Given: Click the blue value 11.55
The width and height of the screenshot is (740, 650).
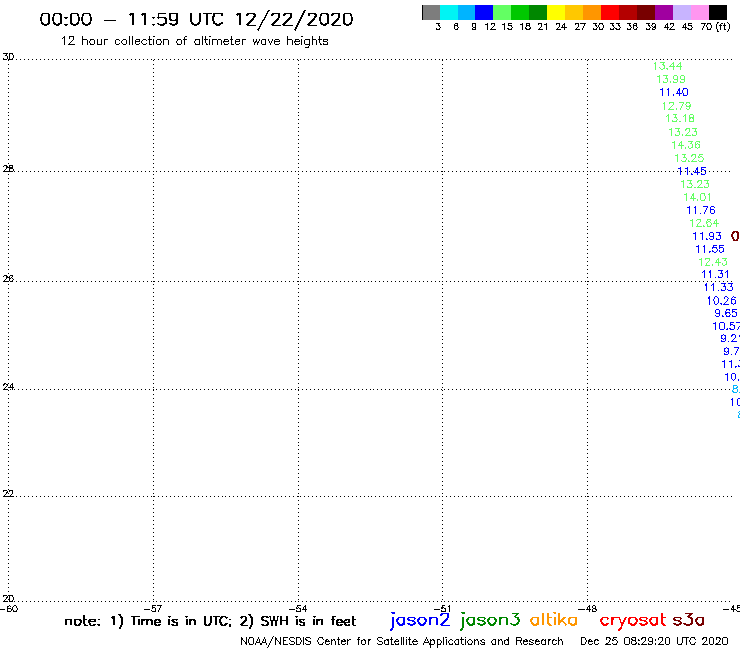Looking at the screenshot, I should tap(710, 249).
